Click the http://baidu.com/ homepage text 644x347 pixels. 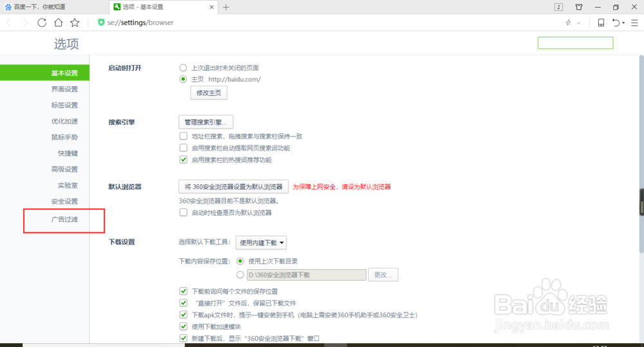[x=234, y=79]
